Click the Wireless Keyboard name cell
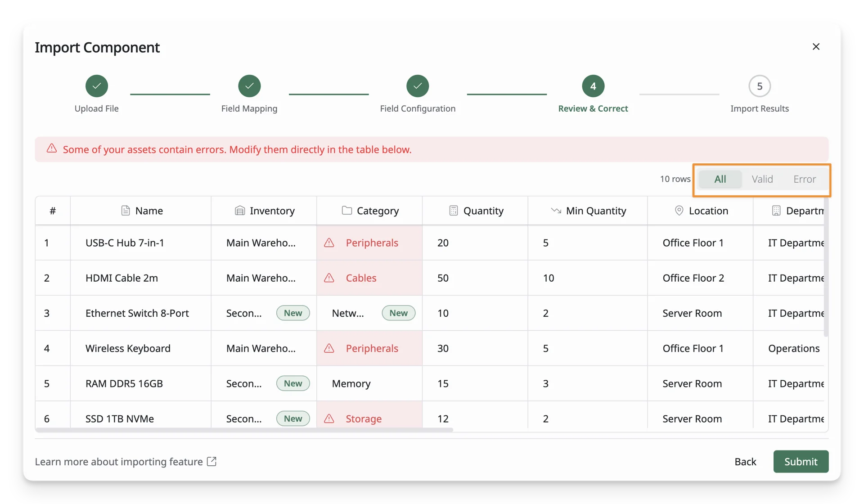This screenshot has height=504, width=864. 140,348
